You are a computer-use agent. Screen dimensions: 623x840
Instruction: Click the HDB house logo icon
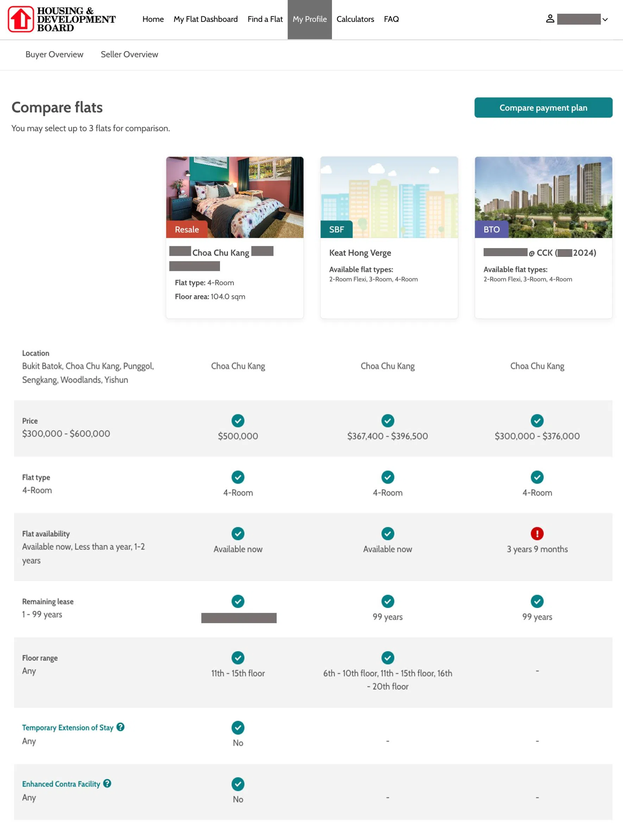coord(21,19)
